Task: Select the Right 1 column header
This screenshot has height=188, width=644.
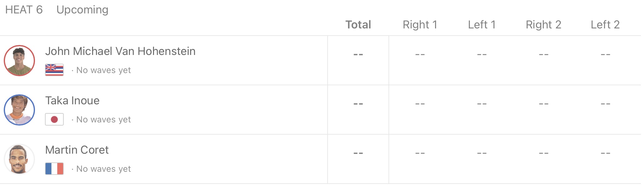Action: [420, 25]
